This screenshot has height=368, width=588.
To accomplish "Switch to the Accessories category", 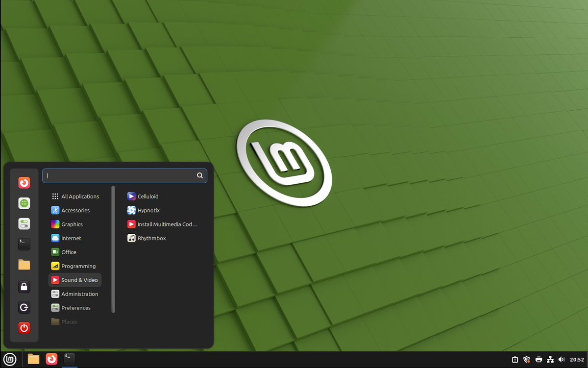I will (75, 210).
